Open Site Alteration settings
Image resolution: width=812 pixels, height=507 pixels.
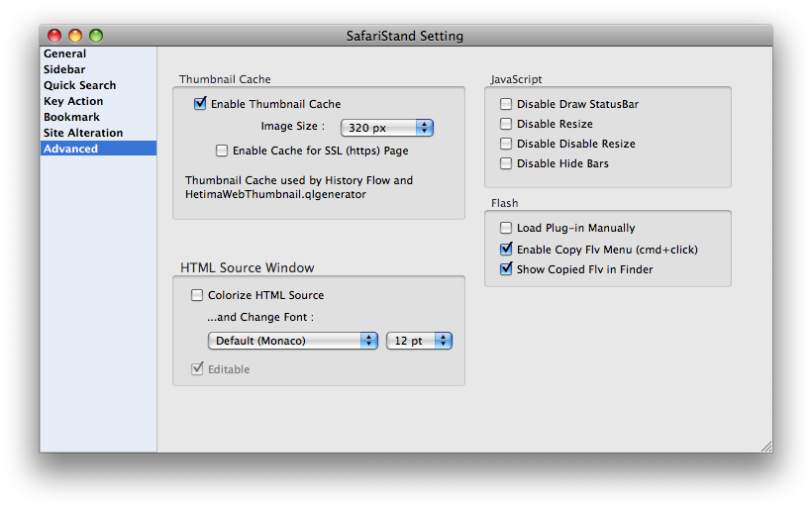[98, 133]
